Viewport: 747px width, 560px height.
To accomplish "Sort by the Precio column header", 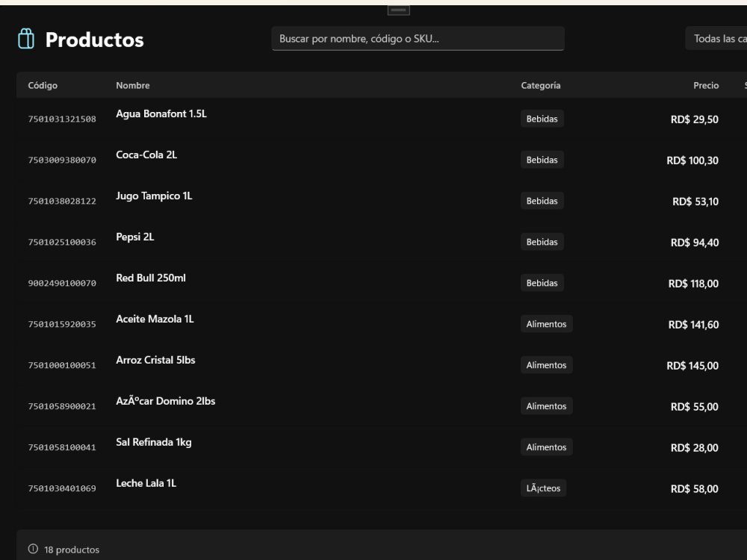I will click(x=706, y=85).
